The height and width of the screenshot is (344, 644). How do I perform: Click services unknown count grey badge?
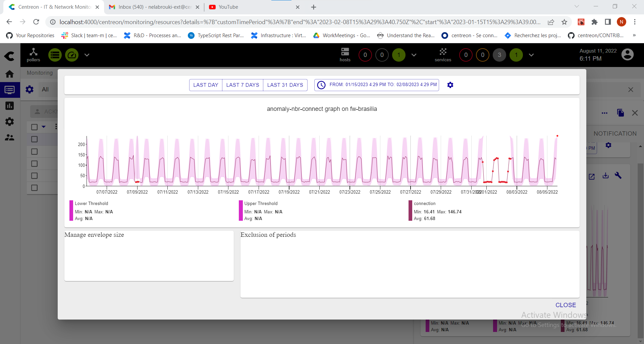pyautogui.click(x=499, y=55)
